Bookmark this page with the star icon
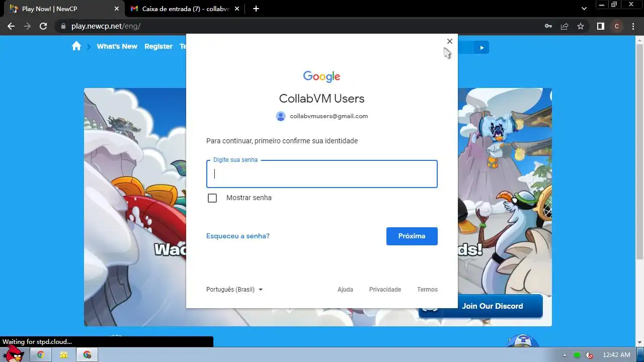This screenshot has height=362, width=644. (581, 26)
